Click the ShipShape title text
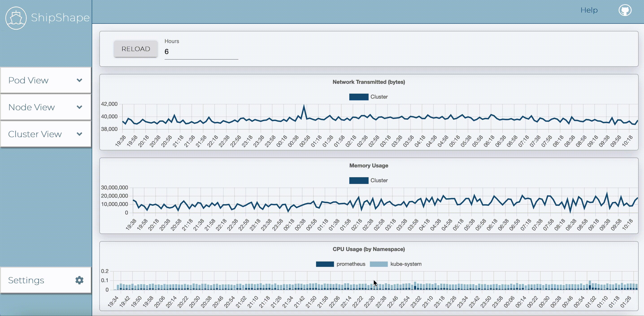 coord(60,17)
